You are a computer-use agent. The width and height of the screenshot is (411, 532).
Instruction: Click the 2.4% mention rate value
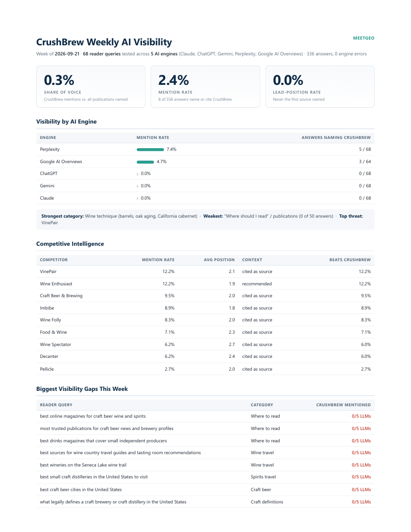click(x=174, y=80)
